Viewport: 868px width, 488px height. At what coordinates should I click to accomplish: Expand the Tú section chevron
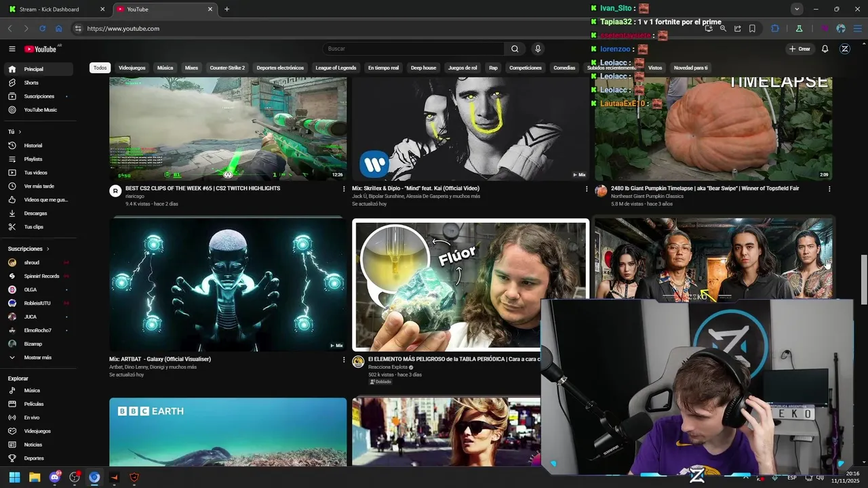pyautogui.click(x=20, y=131)
